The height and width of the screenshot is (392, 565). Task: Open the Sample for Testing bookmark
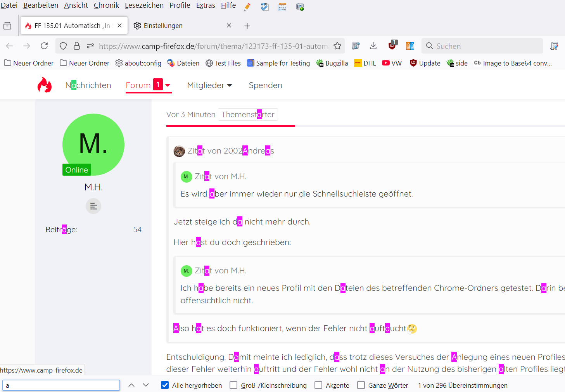point(278,63)
